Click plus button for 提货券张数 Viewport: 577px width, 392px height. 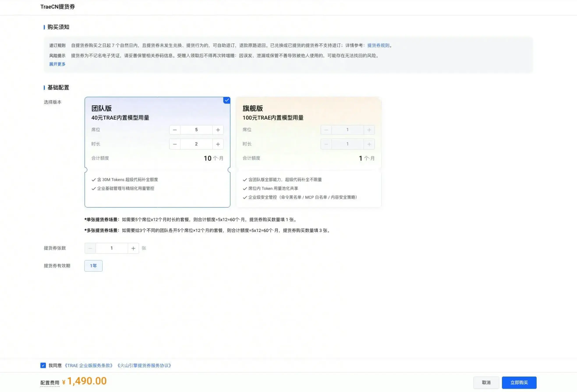133,248
